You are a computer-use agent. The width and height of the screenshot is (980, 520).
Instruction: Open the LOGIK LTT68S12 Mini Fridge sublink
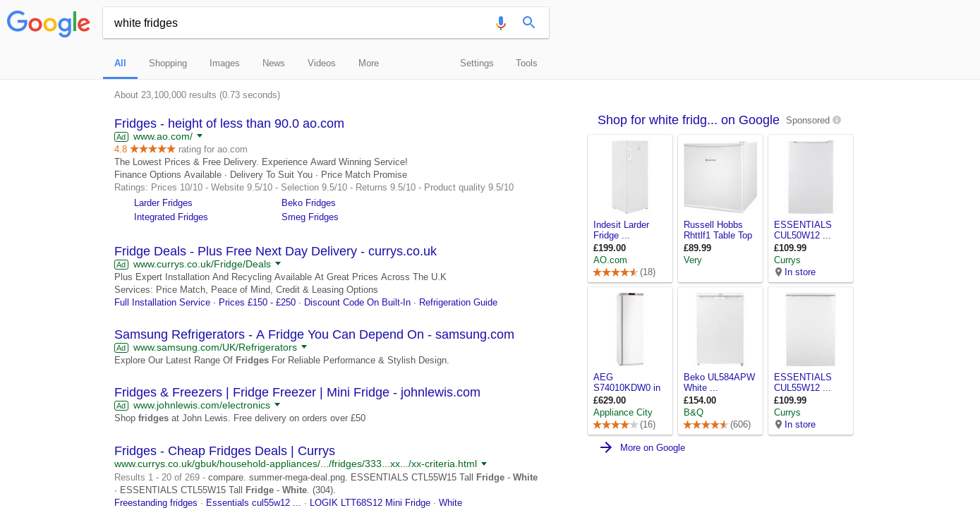click(370, 502)
